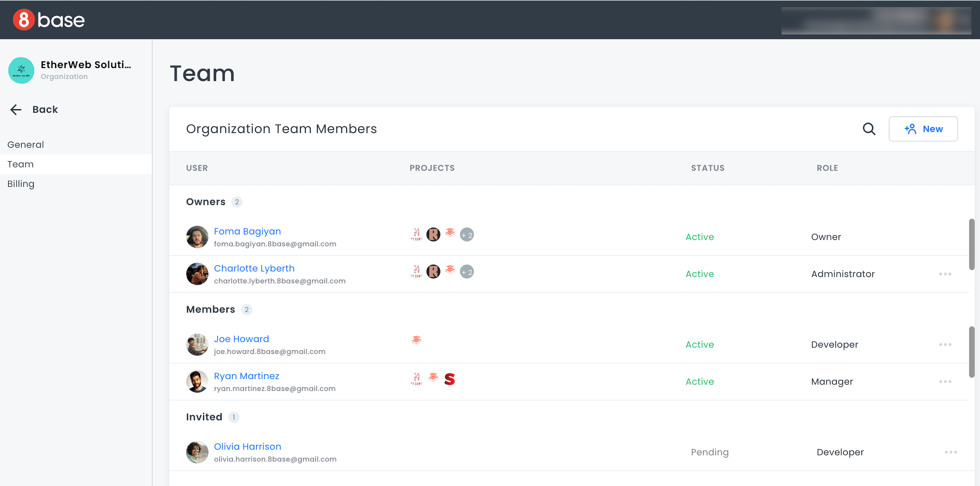Expand Charlotte Lyberth's +2 projects badge
The width and height of the screenshot is (980, 486).
click(x=467, y=272)
